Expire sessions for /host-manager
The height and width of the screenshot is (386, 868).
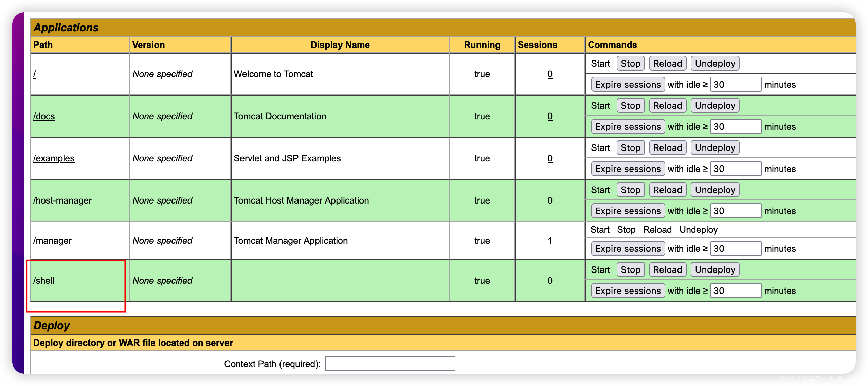pos(628,211)
